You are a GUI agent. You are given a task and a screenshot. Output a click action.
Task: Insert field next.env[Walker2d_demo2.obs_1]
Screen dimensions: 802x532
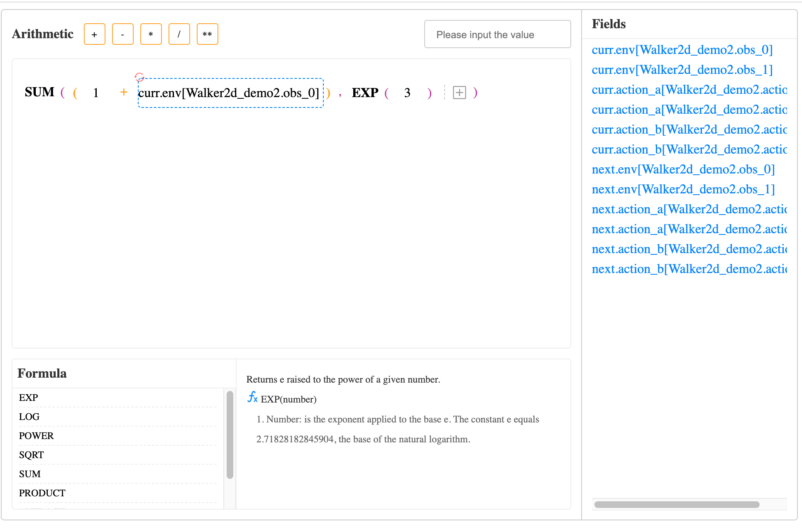pyautogui.click(x=683, y=189)
